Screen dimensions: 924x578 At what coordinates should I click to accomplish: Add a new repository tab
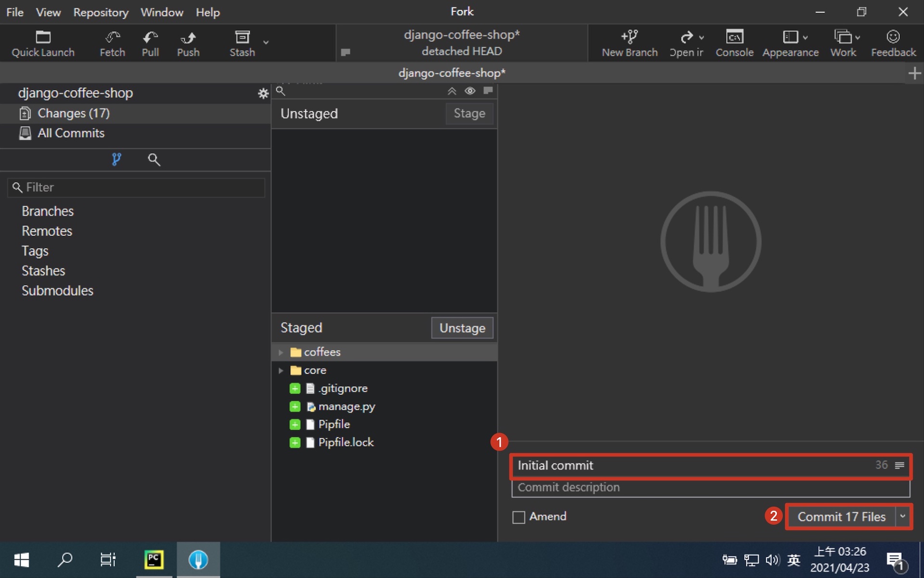(914, 73)
